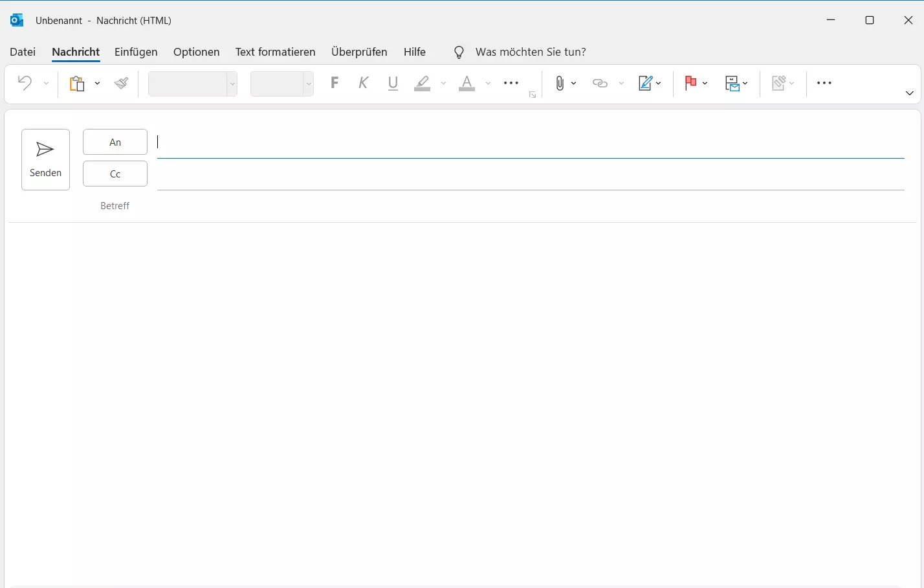Toggle italic (K) formatting
The width and height of the screenshot is (924, 588).
pos(364,83)
